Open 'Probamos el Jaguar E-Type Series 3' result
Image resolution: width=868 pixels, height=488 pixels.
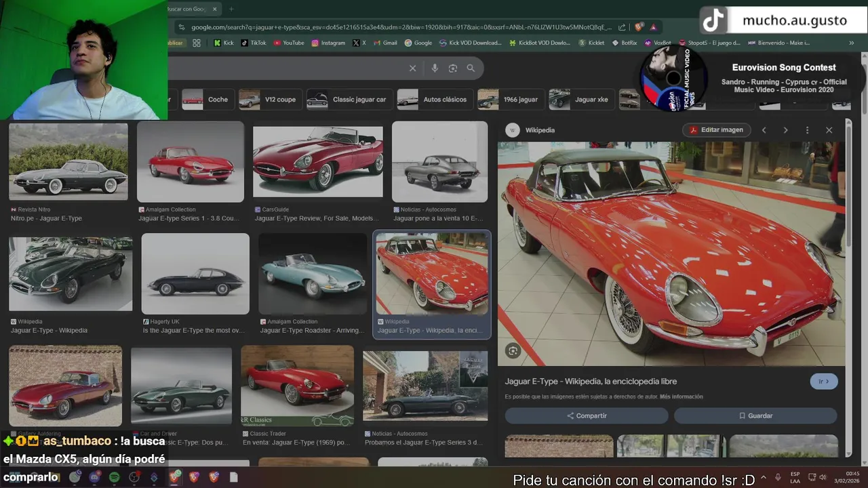pos(423,443)
